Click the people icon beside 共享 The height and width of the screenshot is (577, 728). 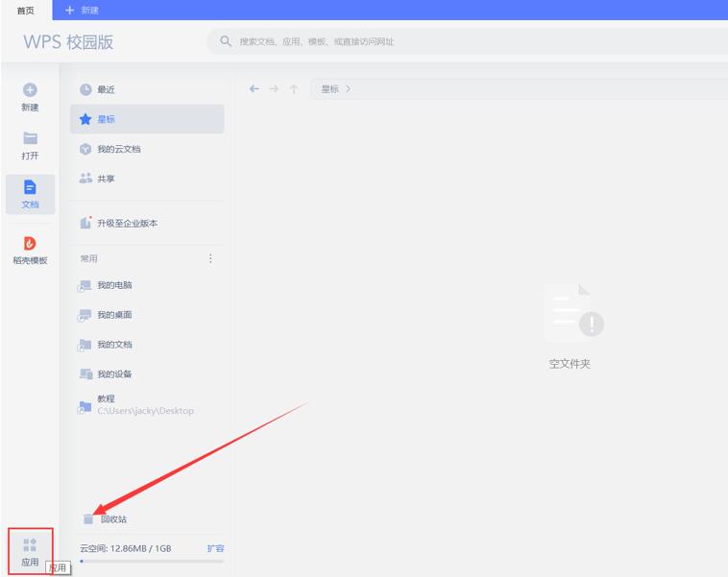[x=85, y=178]
